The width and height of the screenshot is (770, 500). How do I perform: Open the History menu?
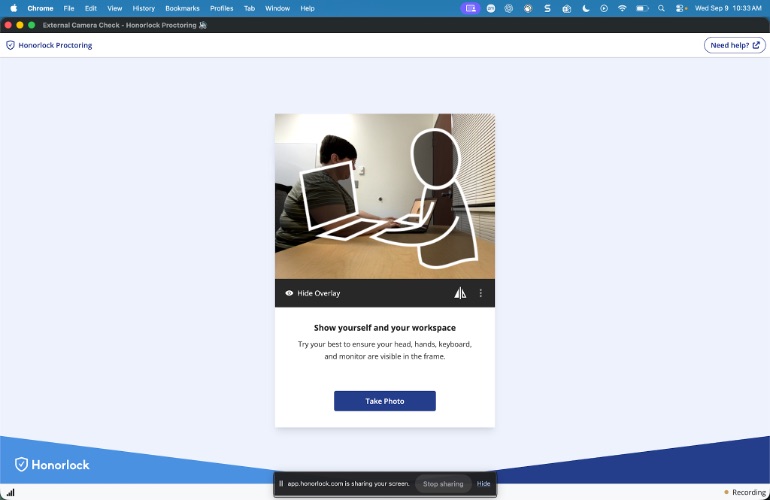click(143, 8)
